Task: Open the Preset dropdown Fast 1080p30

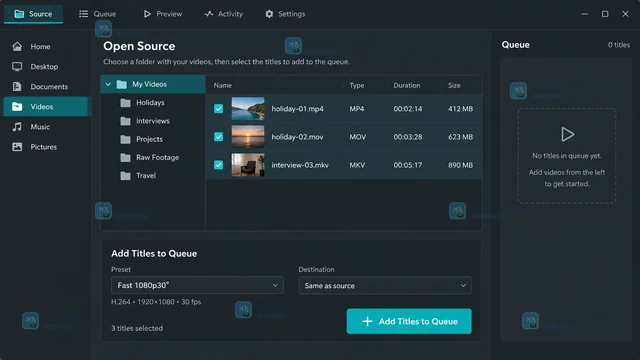Action: tap(197, 285)
